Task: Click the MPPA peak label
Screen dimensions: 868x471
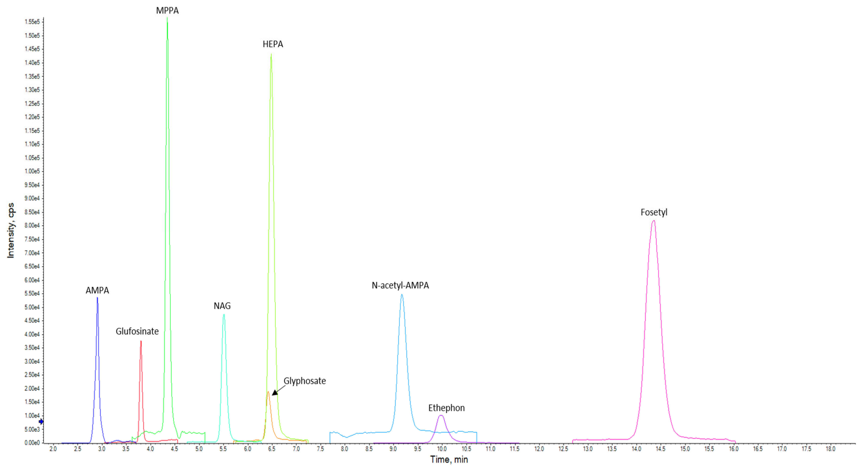Action: [167, 11]
